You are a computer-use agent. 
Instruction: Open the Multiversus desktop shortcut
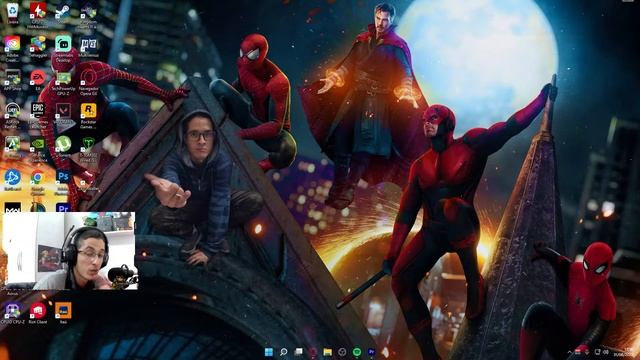pos(89,46)
